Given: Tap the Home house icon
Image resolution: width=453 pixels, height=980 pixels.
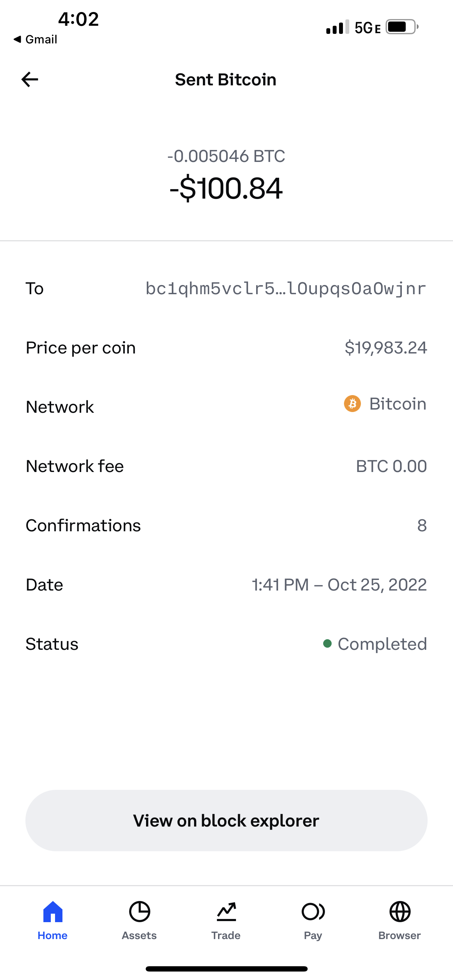Looking at the screenshot, I should coord(53,912).
